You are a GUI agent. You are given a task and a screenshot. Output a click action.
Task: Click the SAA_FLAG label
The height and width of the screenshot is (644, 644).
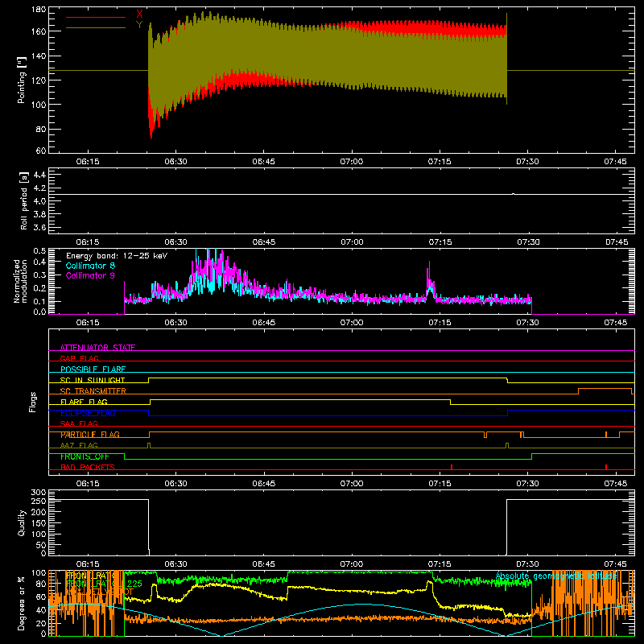coord(79,423)
